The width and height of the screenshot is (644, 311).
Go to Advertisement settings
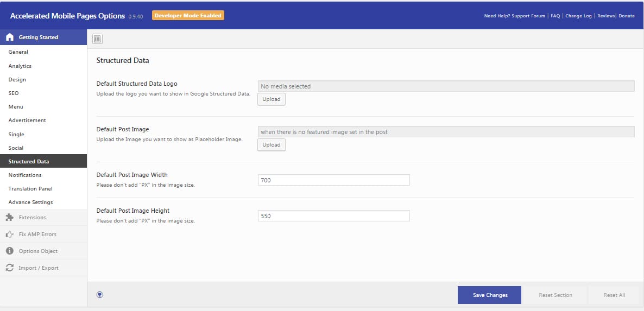[x=27, y=120]
